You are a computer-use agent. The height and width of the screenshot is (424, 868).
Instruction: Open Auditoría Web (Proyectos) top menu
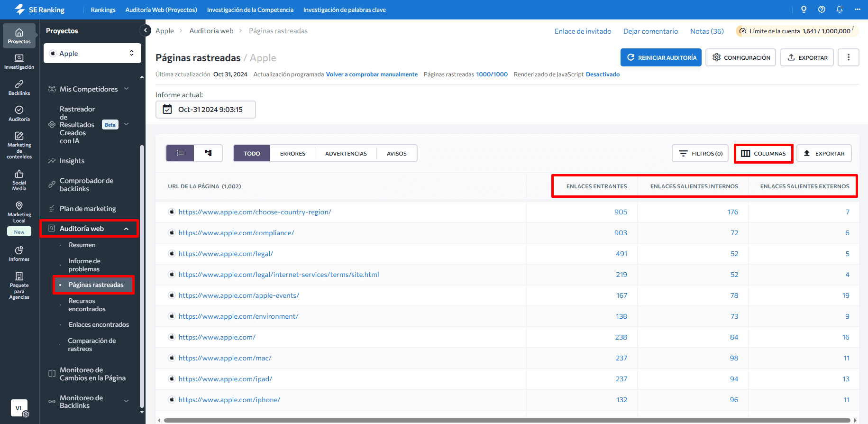click(161, 9)
